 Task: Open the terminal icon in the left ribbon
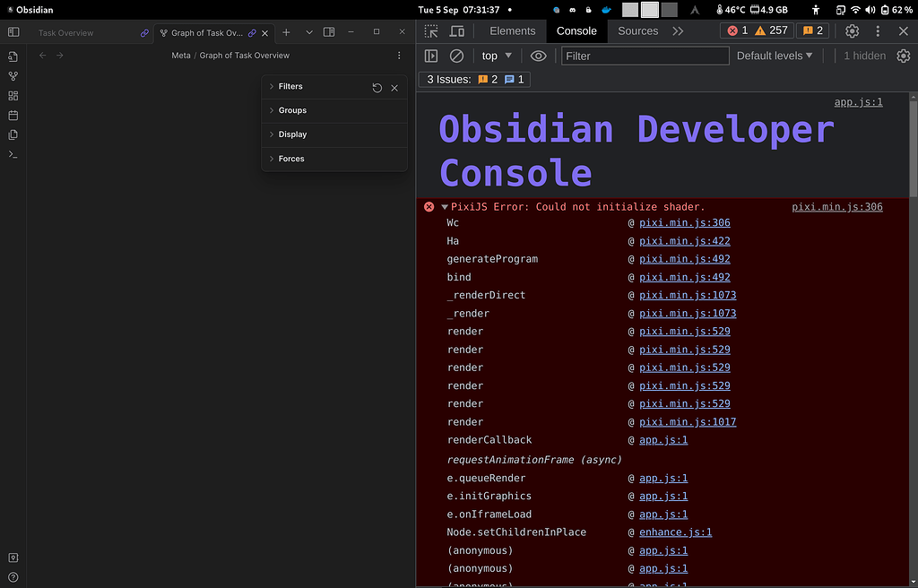coord(13,154)
